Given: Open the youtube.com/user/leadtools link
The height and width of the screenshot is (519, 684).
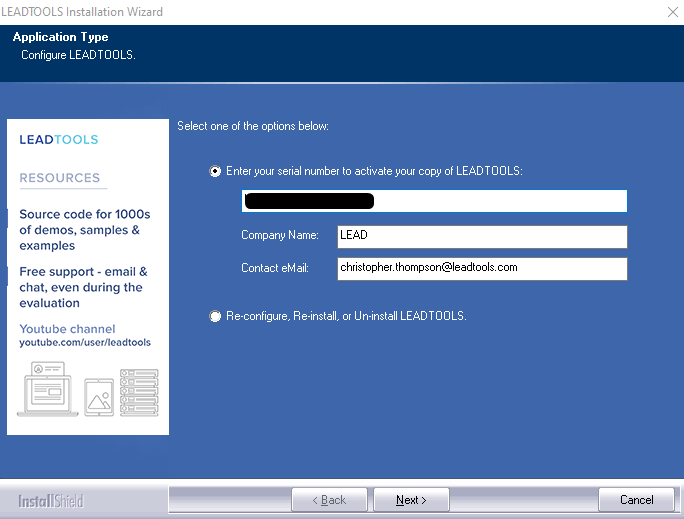Looking at the screenshot, I should [x=85, y=343].
